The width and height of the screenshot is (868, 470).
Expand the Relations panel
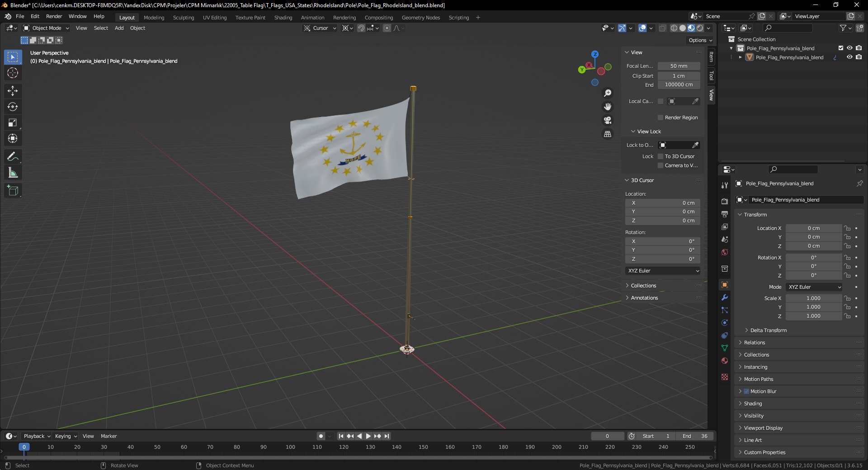point(754,343)
